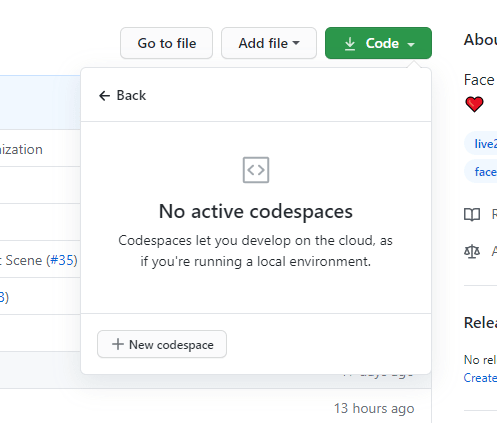Open the commit ending in Scene
This screenshot has width=497, height=423.
[x=22, y=260]
